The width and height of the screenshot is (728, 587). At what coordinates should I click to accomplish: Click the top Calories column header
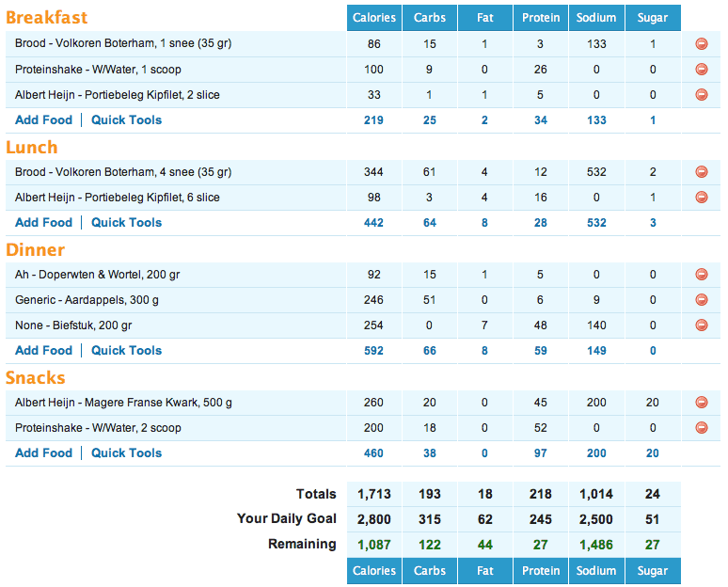click(373, 18)
